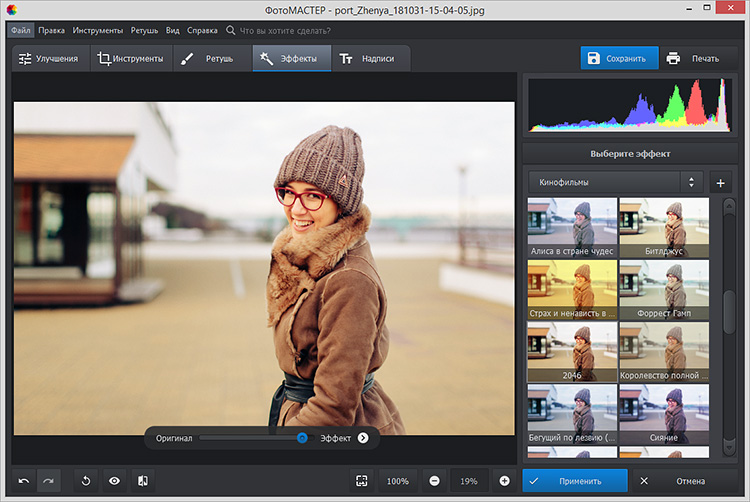Toggle before/after split comparison view
Screen dimensions: 750x502
tap(143, 481)
